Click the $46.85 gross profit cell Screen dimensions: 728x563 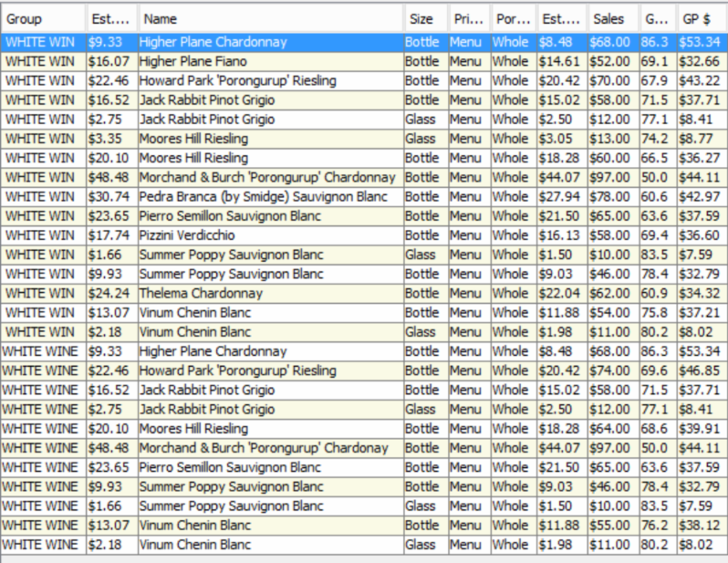point(700,370)
